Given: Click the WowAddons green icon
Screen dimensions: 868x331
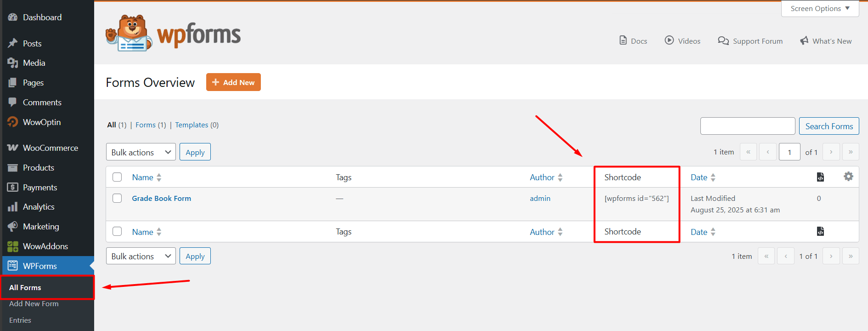Looking at the screenshot, I should pos(12,246).
